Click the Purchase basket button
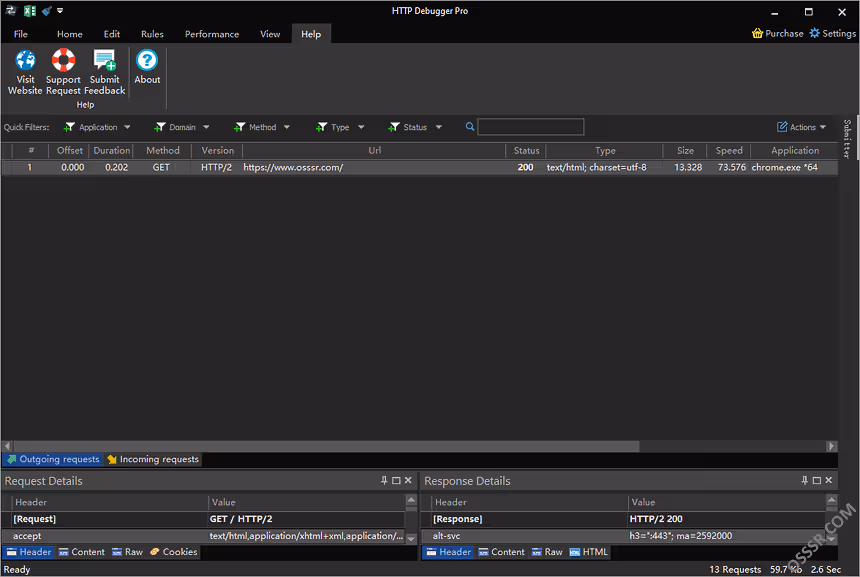Image resolution: width=860 pixels, height=577 pixels. click(777, 33)
